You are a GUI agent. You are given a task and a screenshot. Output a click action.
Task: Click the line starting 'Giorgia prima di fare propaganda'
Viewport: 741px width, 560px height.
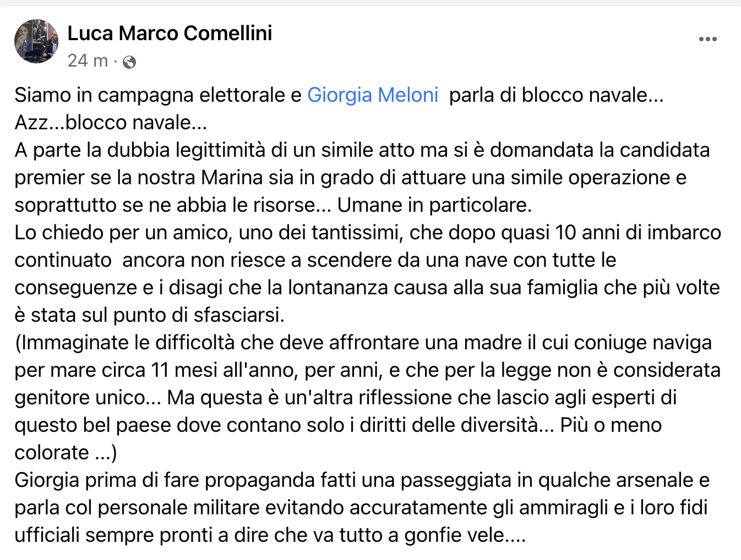[x=362, y=480]
